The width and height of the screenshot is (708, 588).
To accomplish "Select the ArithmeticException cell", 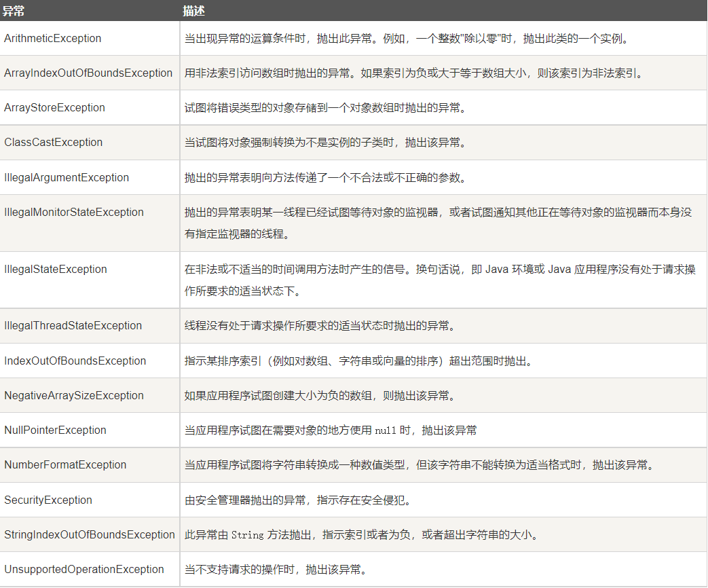I will tap(53, 39).
